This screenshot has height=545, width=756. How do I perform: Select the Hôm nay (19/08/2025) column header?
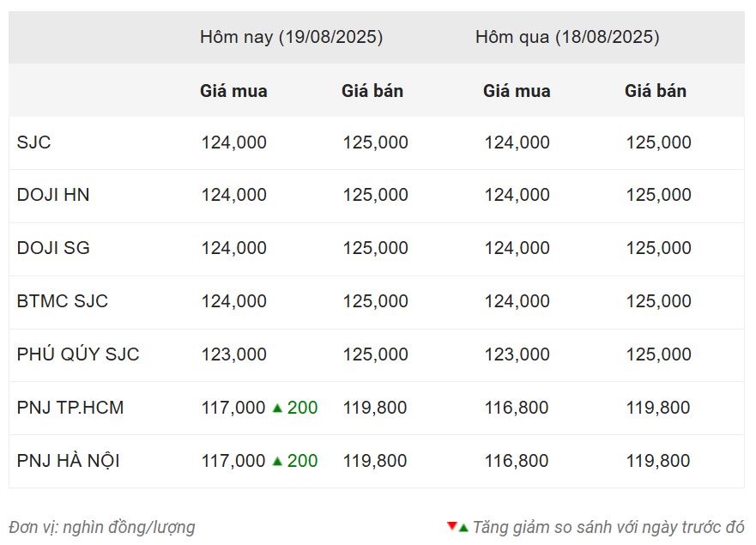pyautogui.click(x=291, y=37)
